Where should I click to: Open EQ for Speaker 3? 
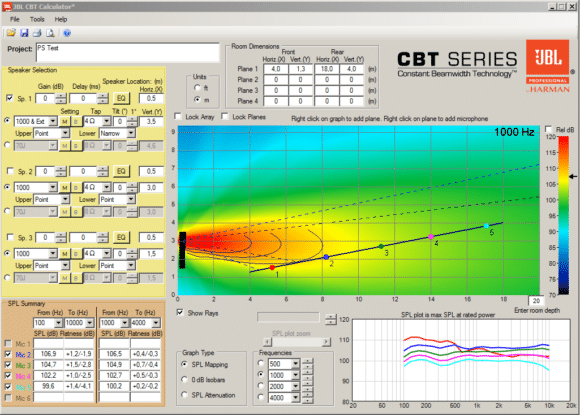coord(121,237)
